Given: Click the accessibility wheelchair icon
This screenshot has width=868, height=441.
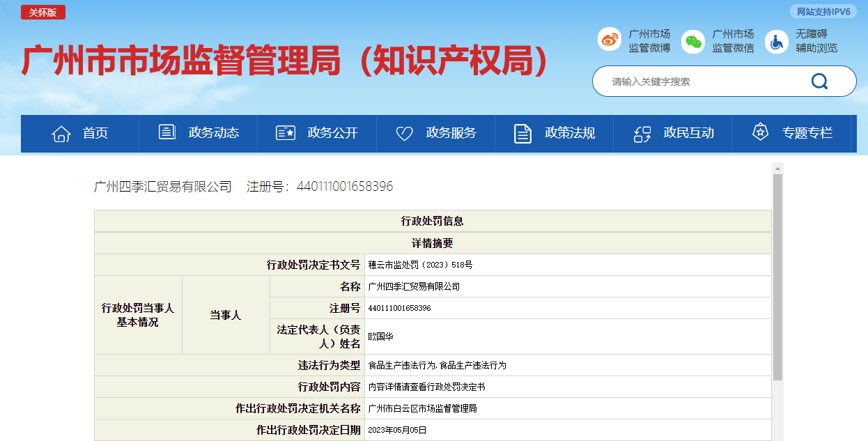Looking at the screenshot, I should pyautogui.click(x=777, y=41).
